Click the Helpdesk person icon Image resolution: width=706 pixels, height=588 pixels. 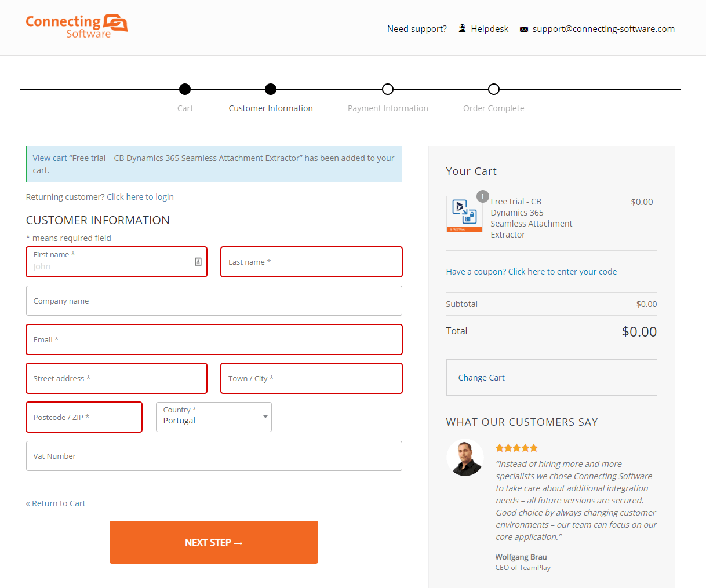(x=462, y=28)
